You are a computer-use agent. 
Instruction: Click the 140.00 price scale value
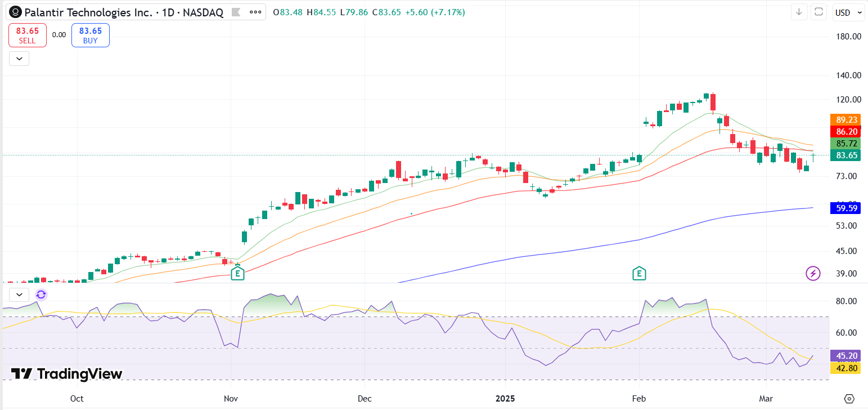point(849,75)
